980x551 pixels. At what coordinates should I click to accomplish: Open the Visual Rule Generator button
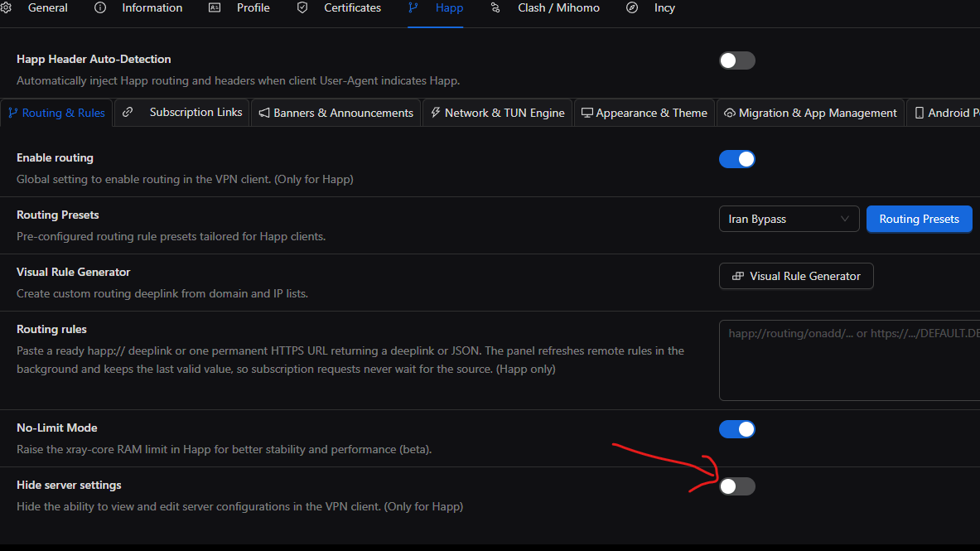point(796,276)
